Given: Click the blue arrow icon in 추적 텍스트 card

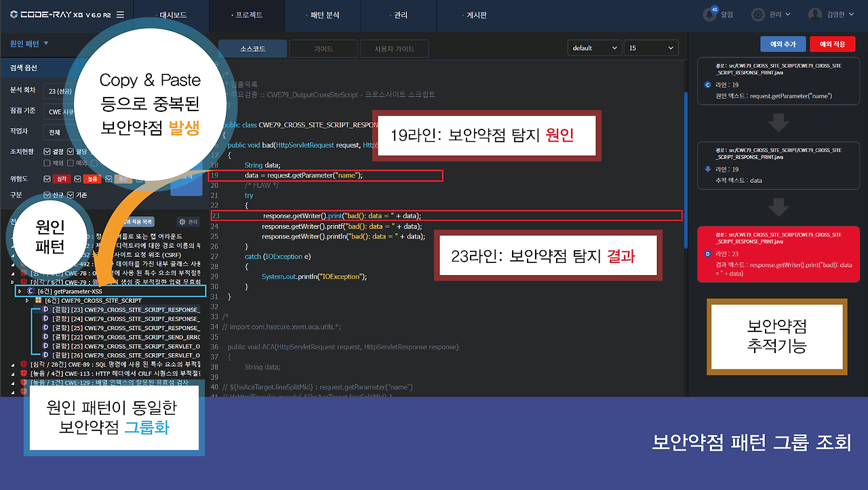Looking at the screenshot, I should tap(708, 169).
